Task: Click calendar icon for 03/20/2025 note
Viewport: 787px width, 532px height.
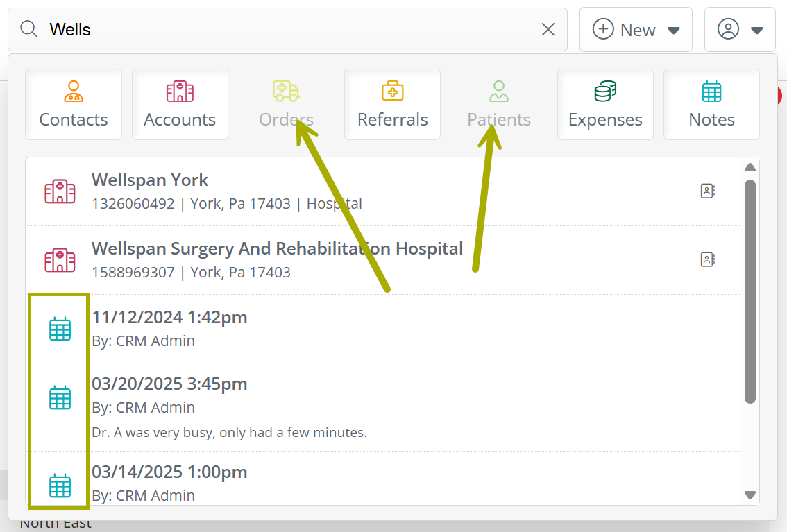Action: point(60,397)
